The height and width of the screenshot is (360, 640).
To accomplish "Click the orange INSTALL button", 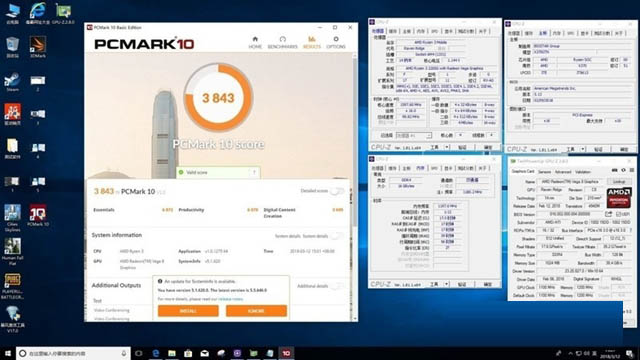I will (188, 311).
